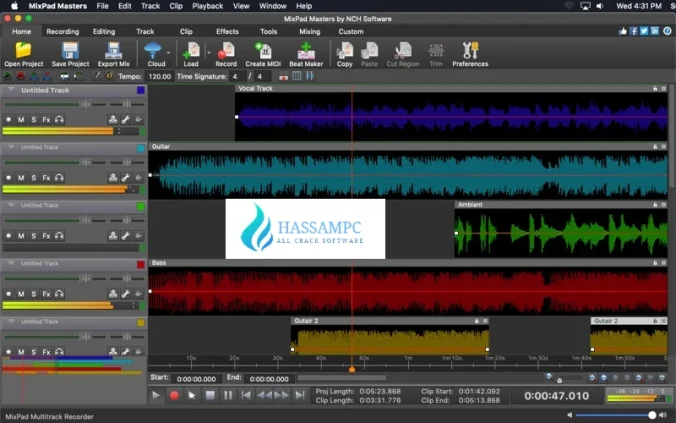
Task: Collapse the Bass track panel
Action: point(11,263)
